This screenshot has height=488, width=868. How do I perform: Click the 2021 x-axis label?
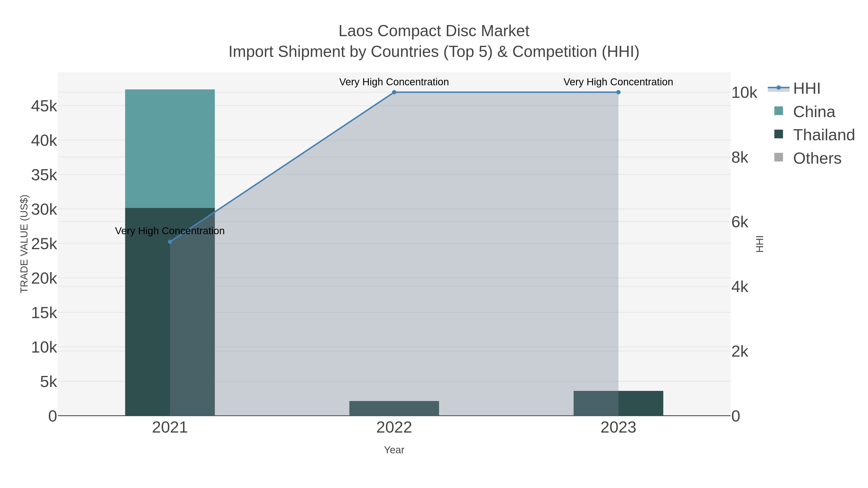[x=170, y=428]
